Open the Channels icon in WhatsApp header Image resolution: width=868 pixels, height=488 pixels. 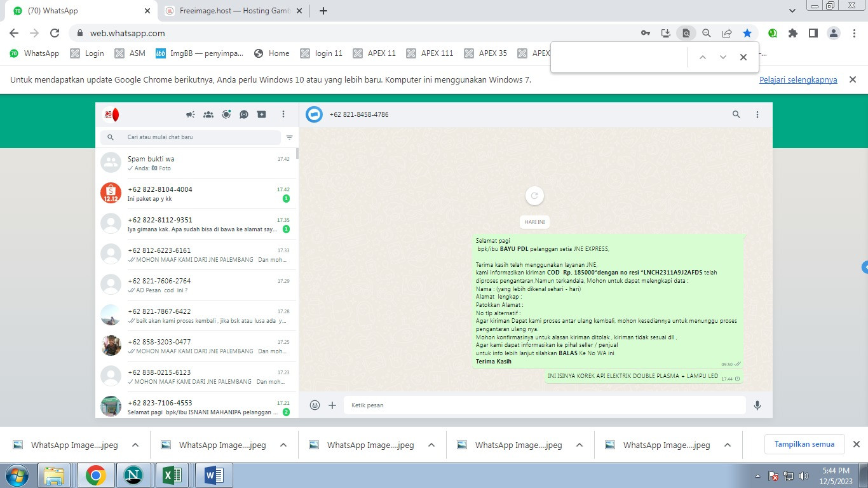[x=244, y=115]
